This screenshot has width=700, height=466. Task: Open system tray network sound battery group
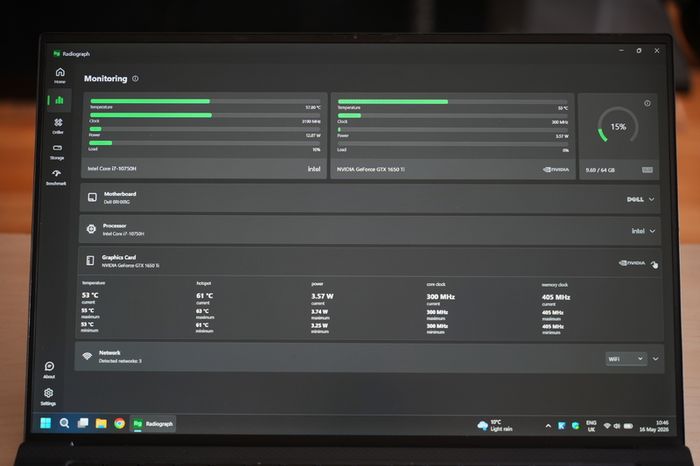click(x=618, y=426)
